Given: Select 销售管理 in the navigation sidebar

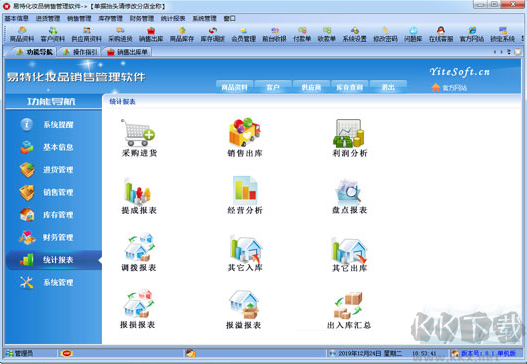Looking at the screenshot, I should pos(54,192).
